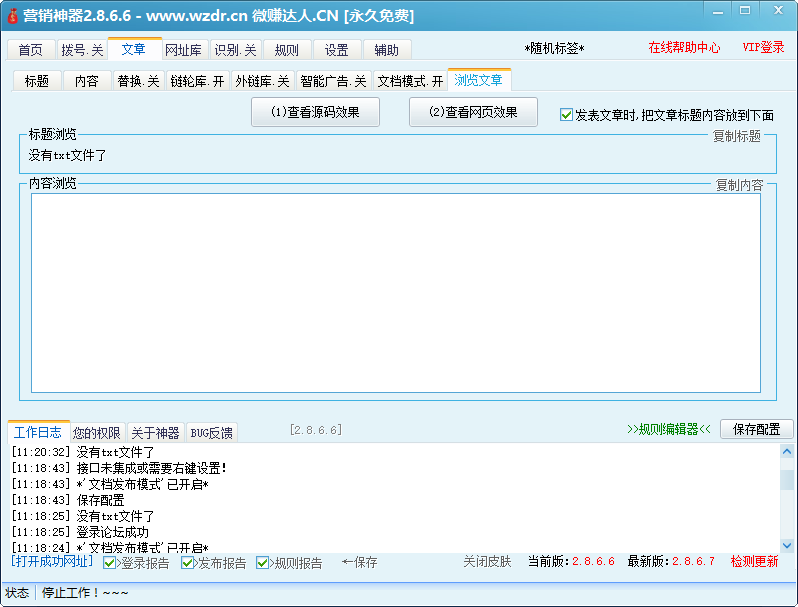Open the BUG反馈 tab

[212, 433]
